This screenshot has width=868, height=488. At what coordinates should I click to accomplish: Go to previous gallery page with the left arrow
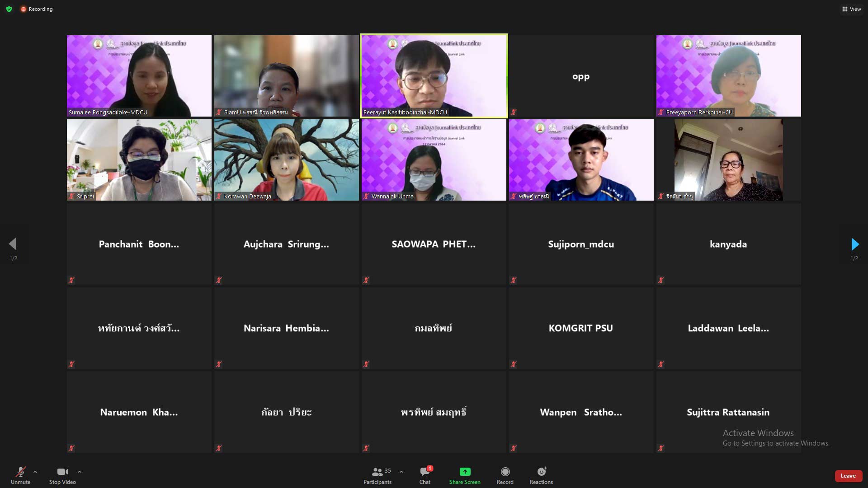(x=13, y=244)
